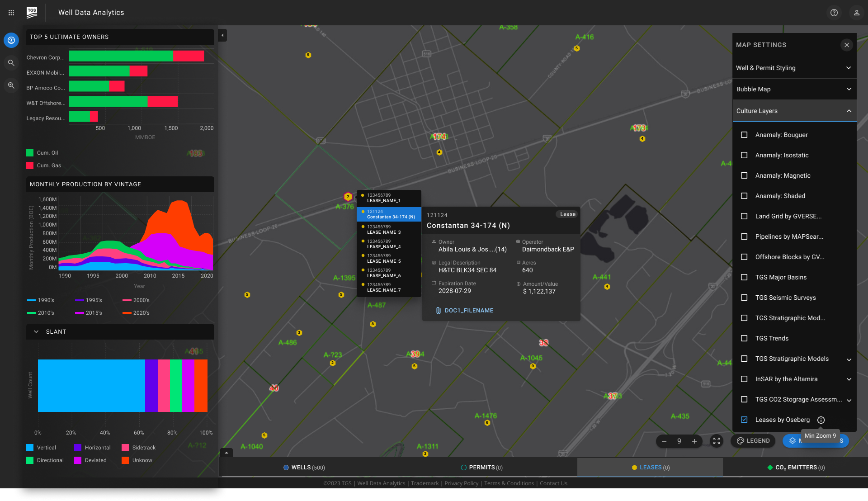Viewport: 868px width, 501px height.
Task: Click the info icon beside Leases by Oseberg
Action: click(821, 420)
